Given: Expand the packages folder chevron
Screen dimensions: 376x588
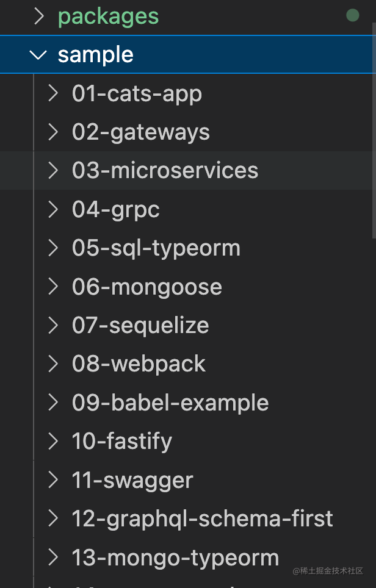Looking at the screenshot, I should [x=39, y=16].
